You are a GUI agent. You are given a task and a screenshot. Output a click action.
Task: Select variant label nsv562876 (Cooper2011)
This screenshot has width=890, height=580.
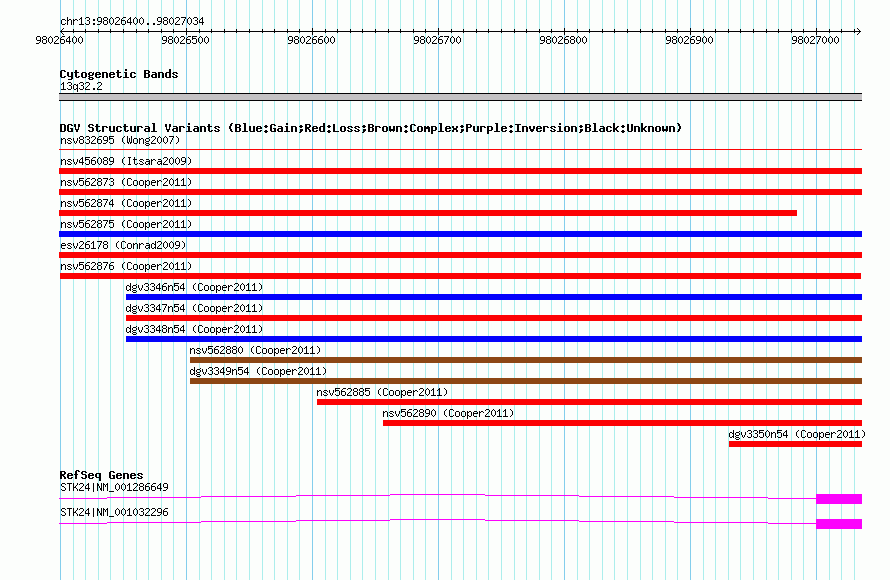tap(126, 266)
